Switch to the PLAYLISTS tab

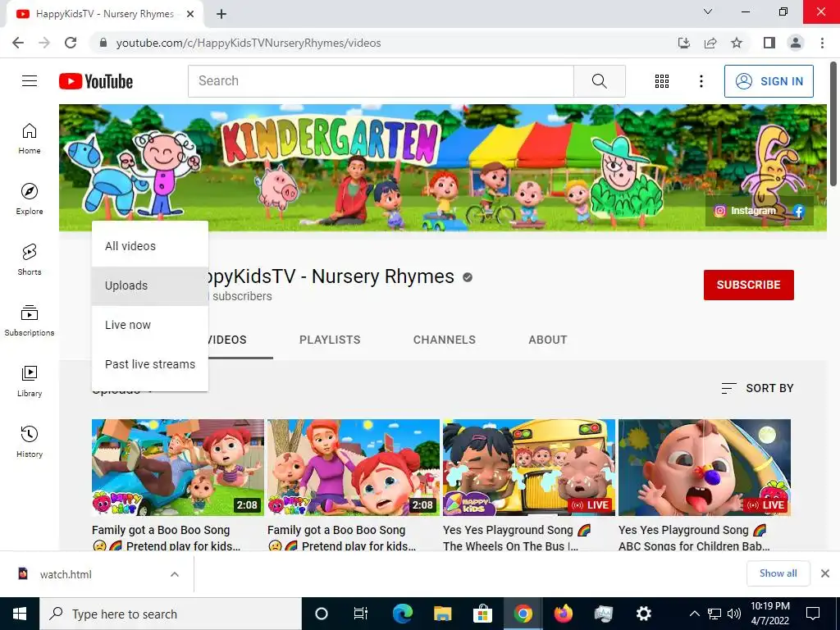click(x=330, y=340)
